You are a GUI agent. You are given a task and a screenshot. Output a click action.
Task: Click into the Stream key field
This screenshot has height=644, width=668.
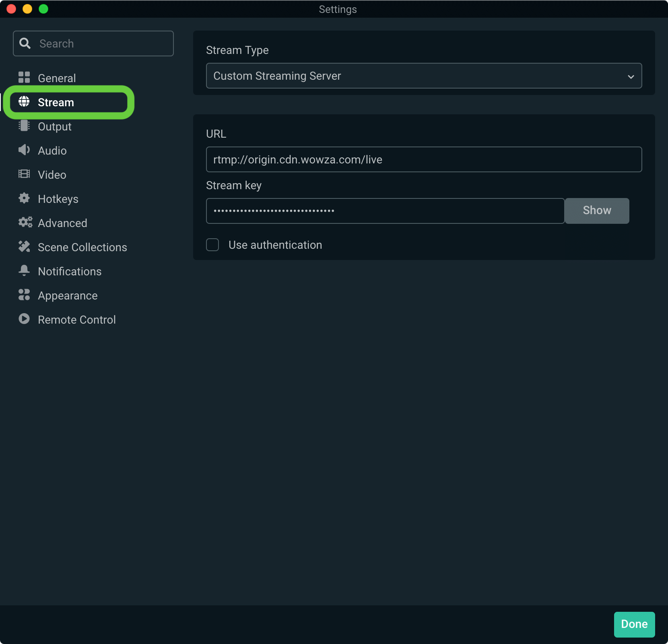point(386,211)
